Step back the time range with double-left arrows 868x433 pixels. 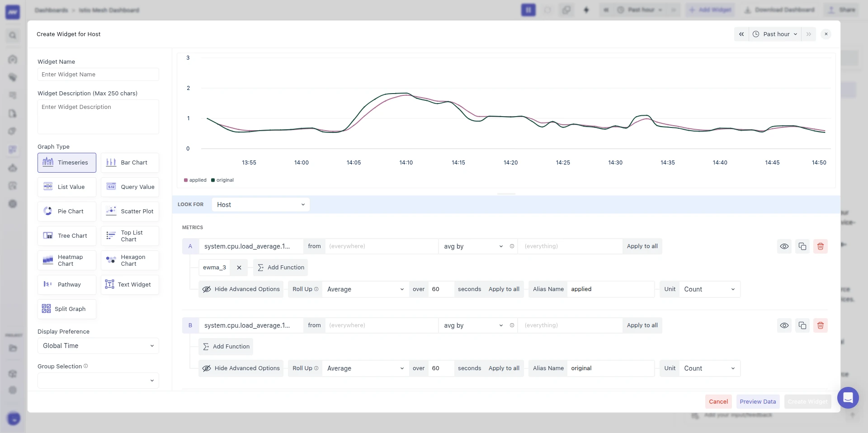pos(741,34)
